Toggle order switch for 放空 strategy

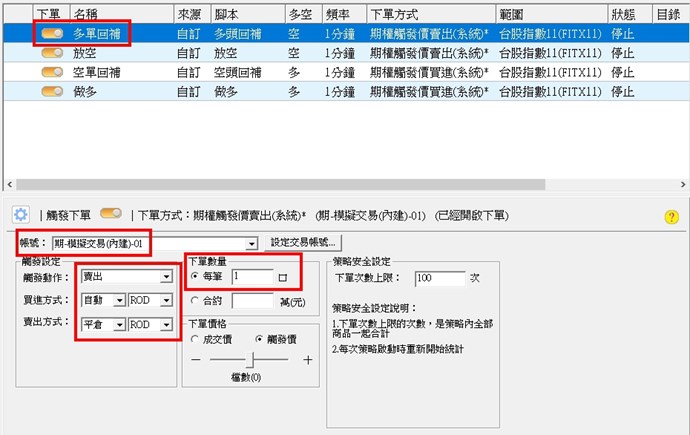coord(52,52)
